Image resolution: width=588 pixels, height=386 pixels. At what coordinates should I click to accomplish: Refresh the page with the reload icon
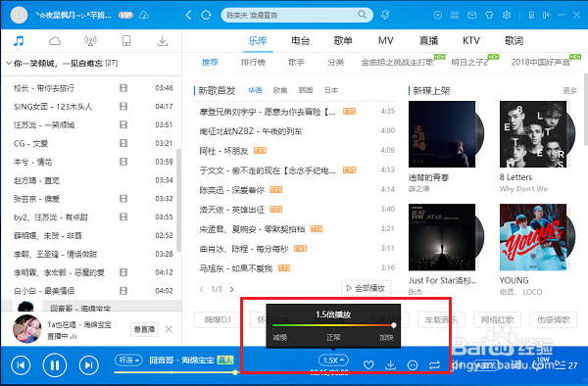tap(206, 15)
